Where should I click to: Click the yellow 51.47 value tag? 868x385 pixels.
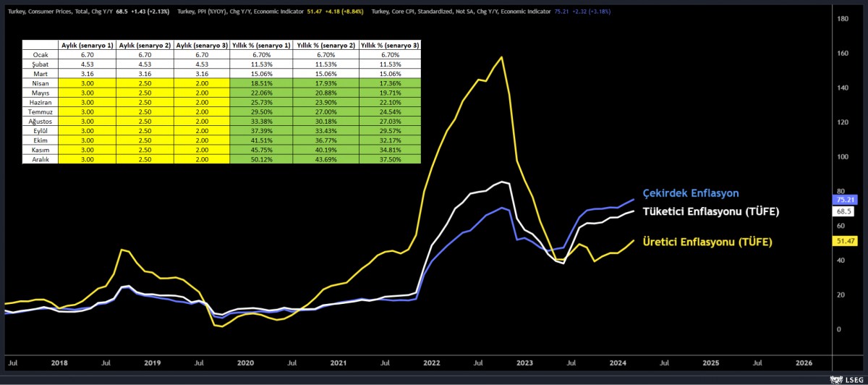coord(843,240)
